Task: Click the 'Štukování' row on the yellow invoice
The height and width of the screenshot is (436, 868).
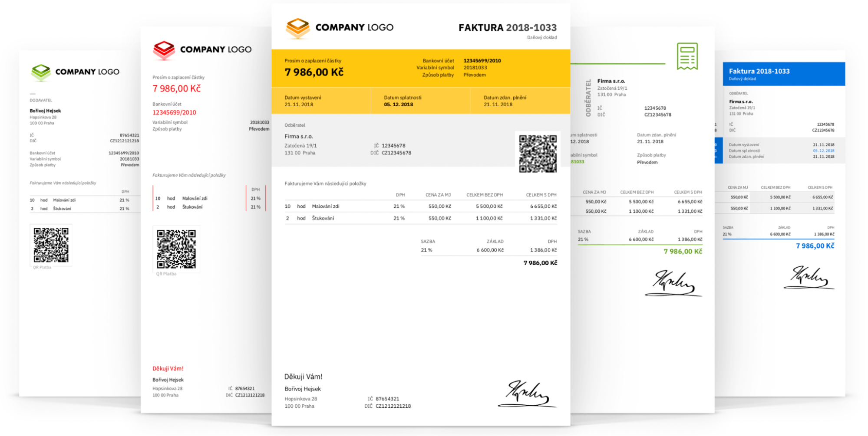Action: tap(420, 218)
